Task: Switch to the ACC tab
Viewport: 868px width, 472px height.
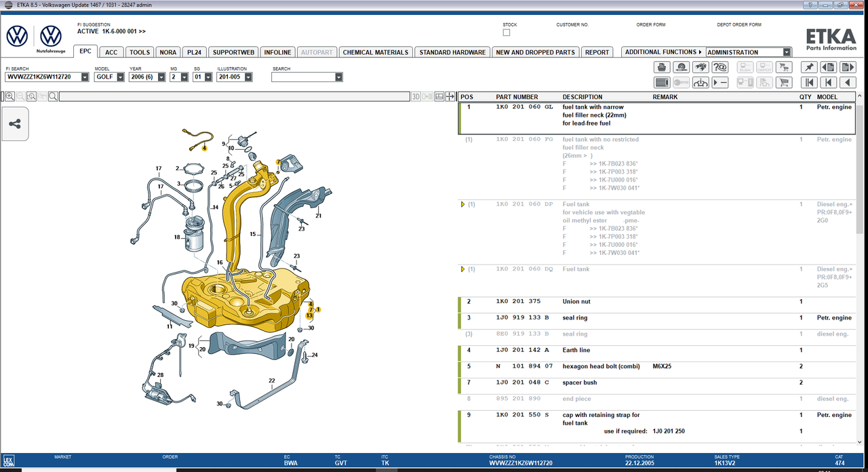Action: point(111,52)
